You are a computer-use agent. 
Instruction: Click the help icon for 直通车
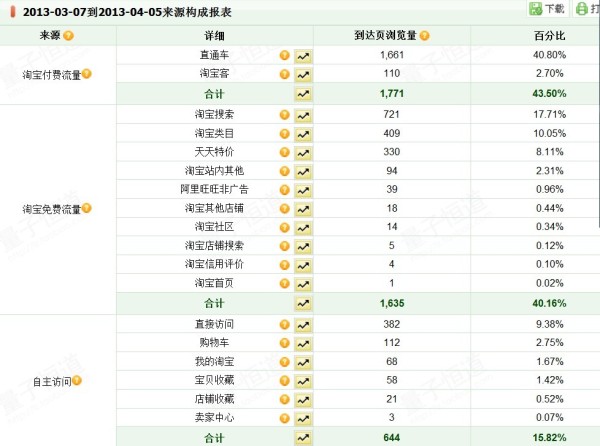click(285, 55)
